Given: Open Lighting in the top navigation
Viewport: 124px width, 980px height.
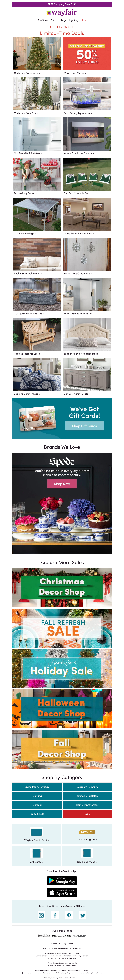Looking at the screenshot, I should click(x=74, y=21).
